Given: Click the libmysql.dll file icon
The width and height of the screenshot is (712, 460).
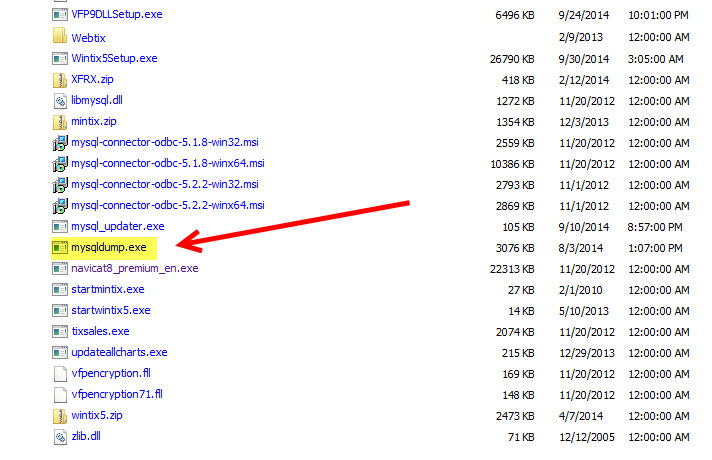Looking at the screenshot, I should (x=59, y=101).
